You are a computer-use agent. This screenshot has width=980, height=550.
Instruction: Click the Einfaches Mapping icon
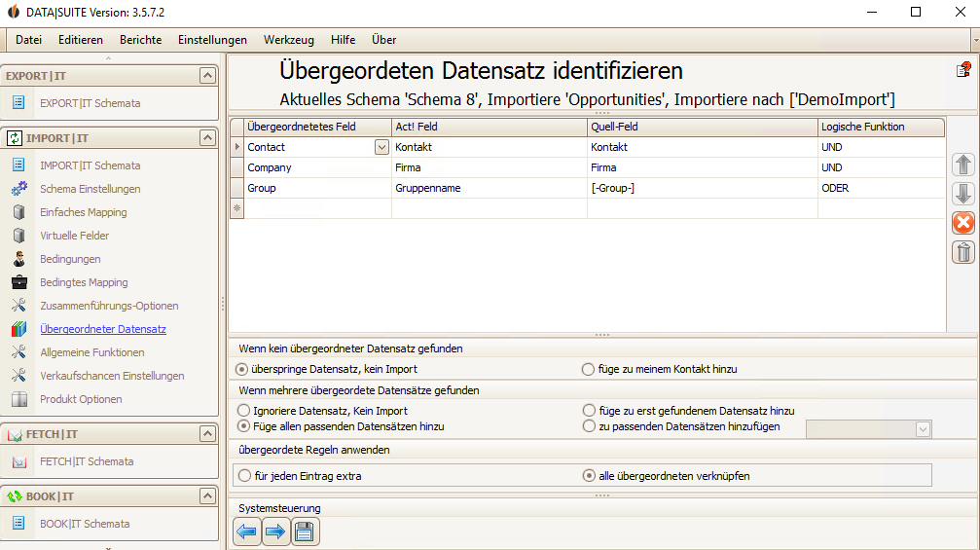pyautogui.click(x=19, y=212)
